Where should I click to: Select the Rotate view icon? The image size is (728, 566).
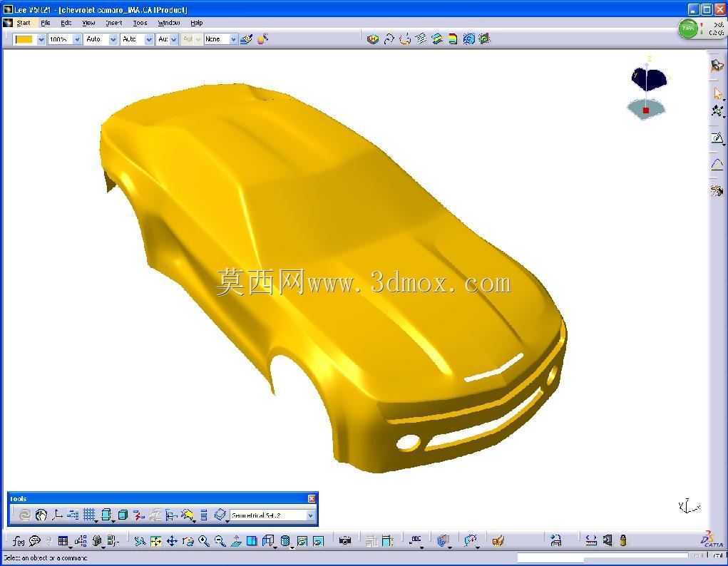point(188,541)
